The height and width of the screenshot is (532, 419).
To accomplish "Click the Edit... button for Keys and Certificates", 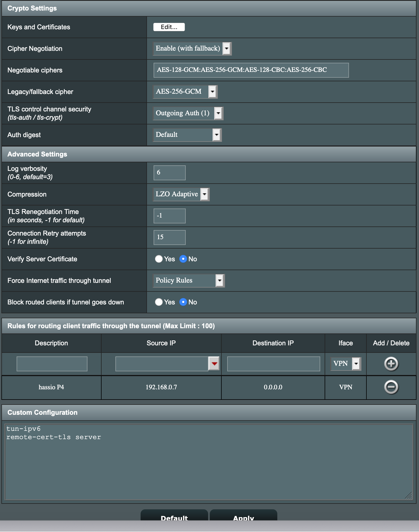I will (x=169, y=27).
